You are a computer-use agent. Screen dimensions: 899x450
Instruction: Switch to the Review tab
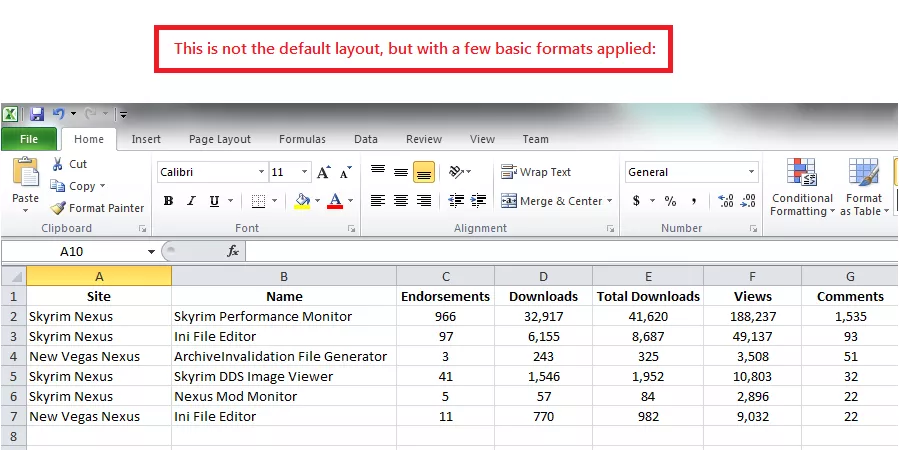point(424,139)
